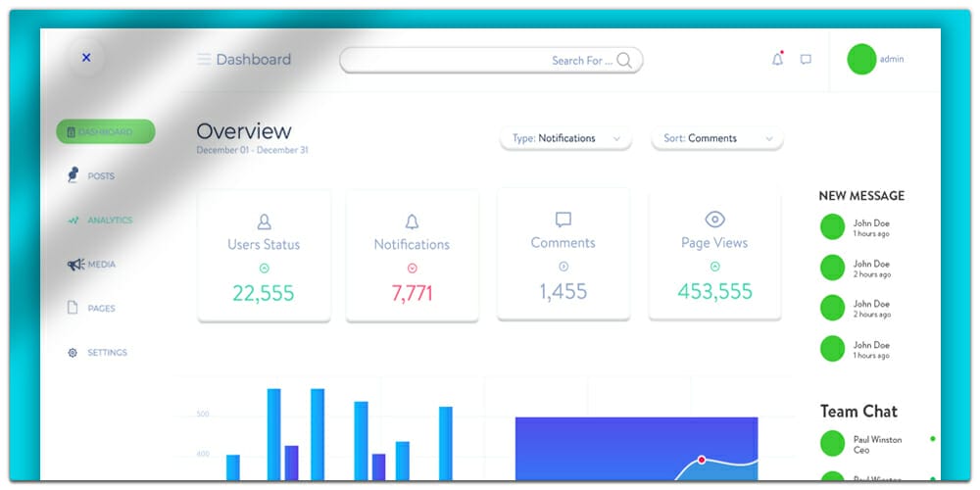Click the red down-arrow circle under Notifications
980x490 pixels.
(x=412, y=269)
